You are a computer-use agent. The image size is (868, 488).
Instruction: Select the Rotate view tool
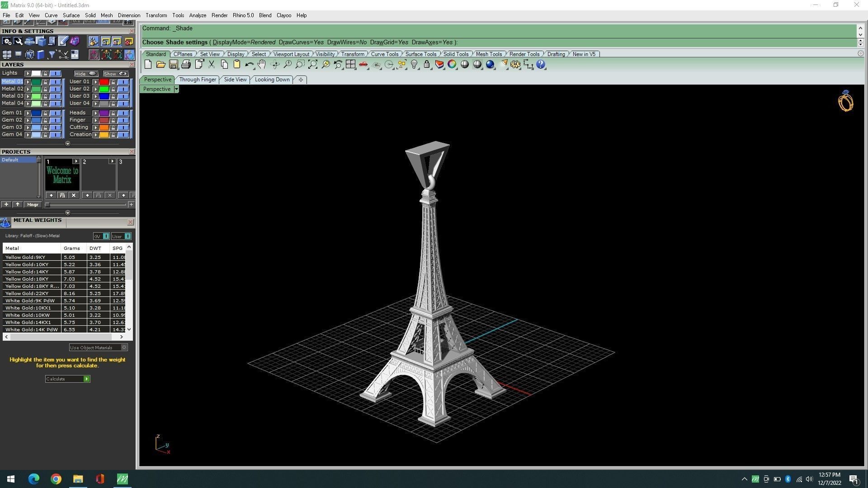274,65
